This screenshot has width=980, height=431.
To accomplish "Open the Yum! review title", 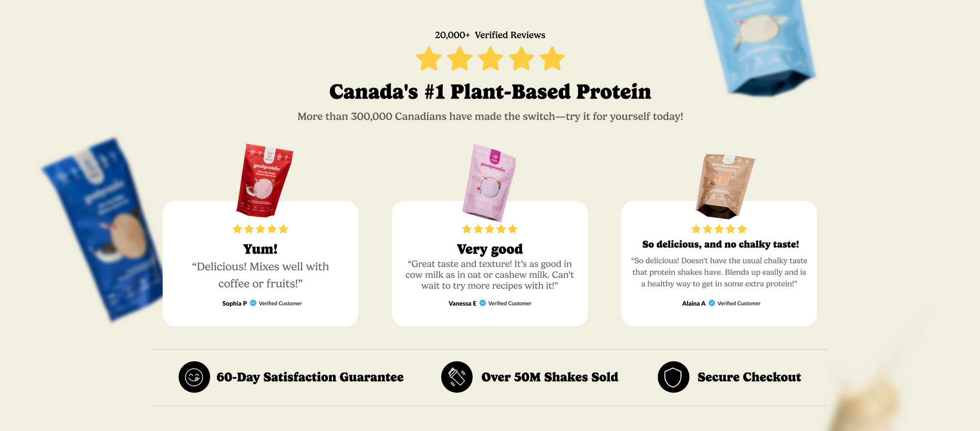I will 260,249.
